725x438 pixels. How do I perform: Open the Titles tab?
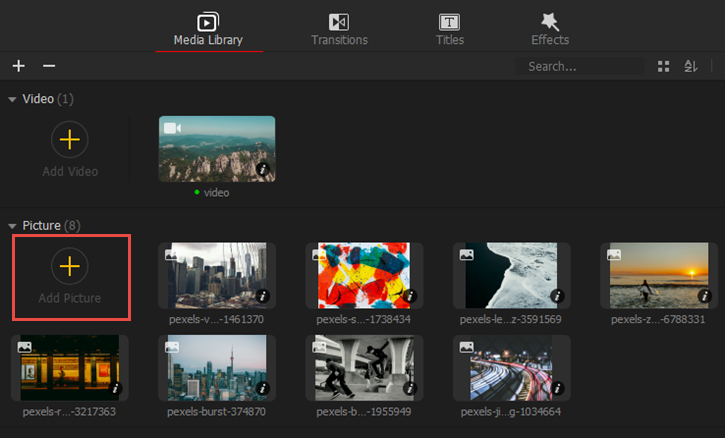point(449,30)
